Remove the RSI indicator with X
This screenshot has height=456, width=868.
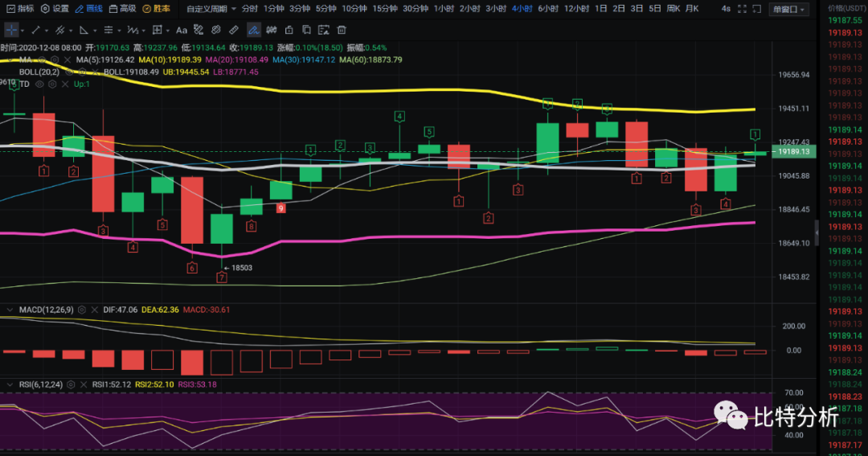(84, 384)
